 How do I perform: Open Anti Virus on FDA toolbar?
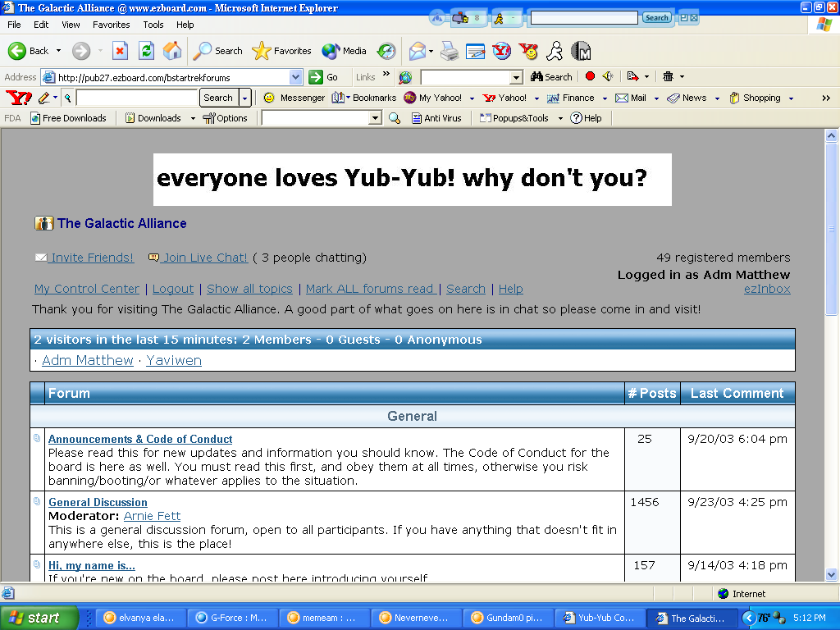(x=436, y=118)
